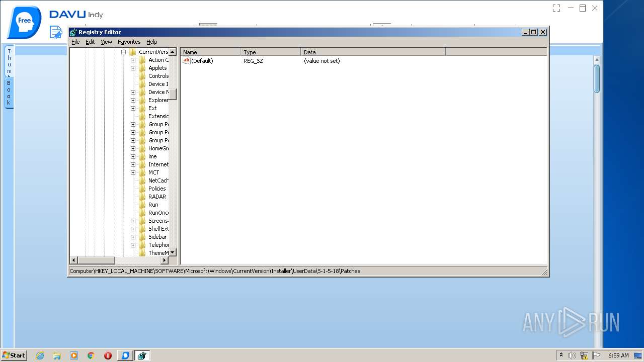This screenshot has height=362, width=644.
Task: Select the Policies key folder icon
Action: tap(142, 189)
